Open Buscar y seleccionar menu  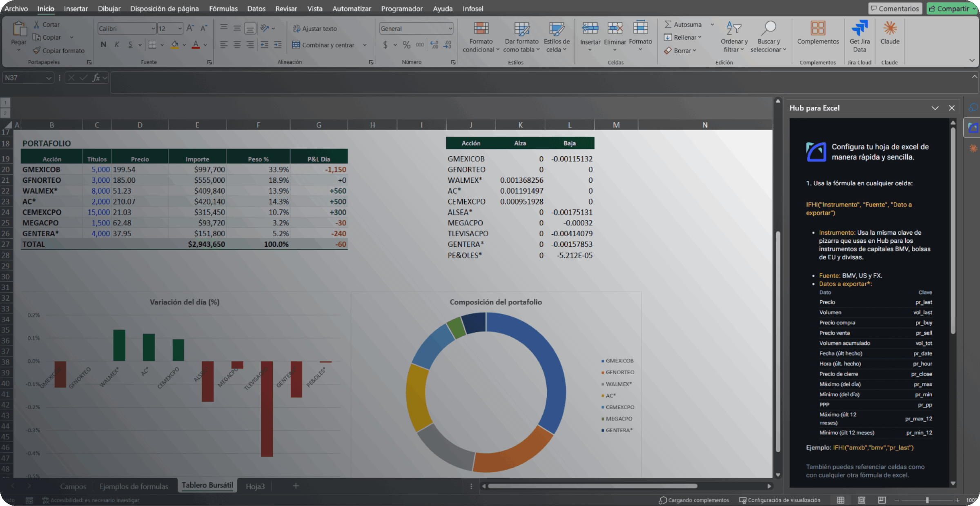[768, 37]
